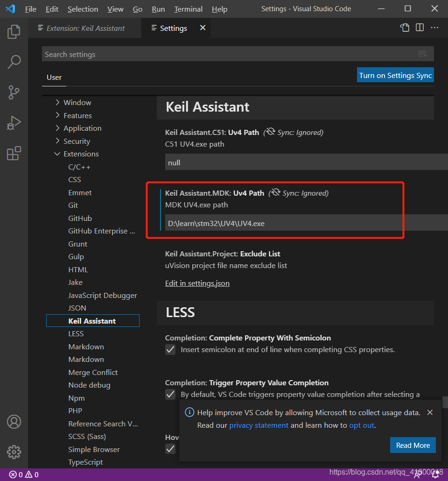Open Edit in settings.json link
This screenshot has width=448, height=481.
coord(197,283)
